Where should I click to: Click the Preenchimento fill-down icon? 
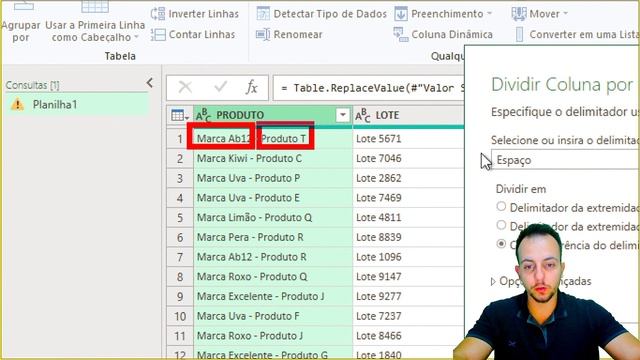[x=401, y=14]
